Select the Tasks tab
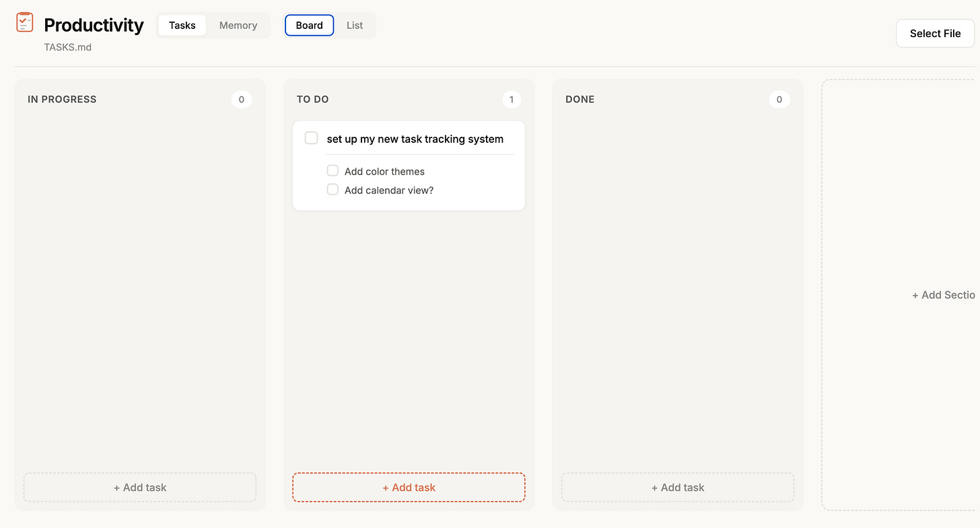This screenshot has width=980, height=528. pos(182,25)
